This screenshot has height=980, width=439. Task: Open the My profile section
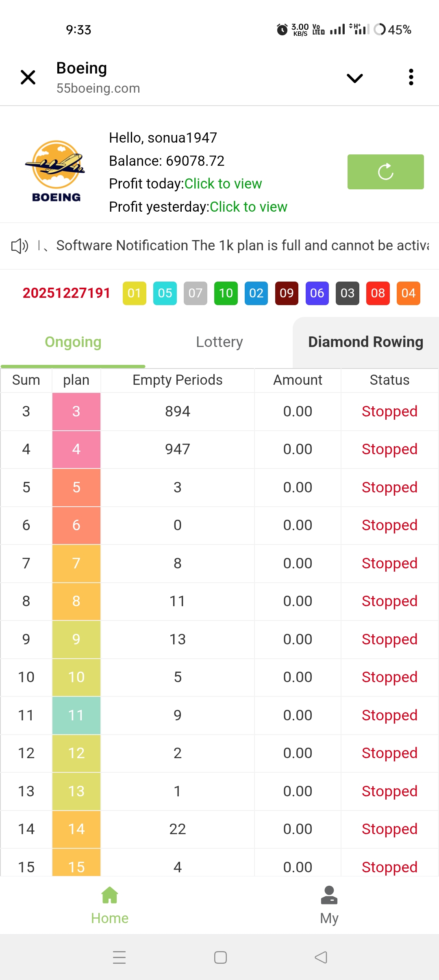pos(329,905)
